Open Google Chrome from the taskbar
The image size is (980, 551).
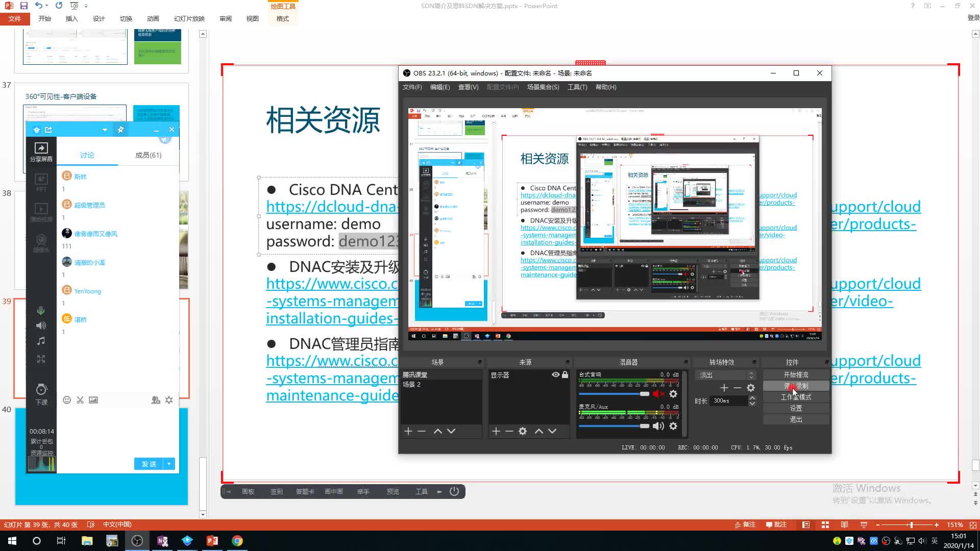tap(237, 541)
